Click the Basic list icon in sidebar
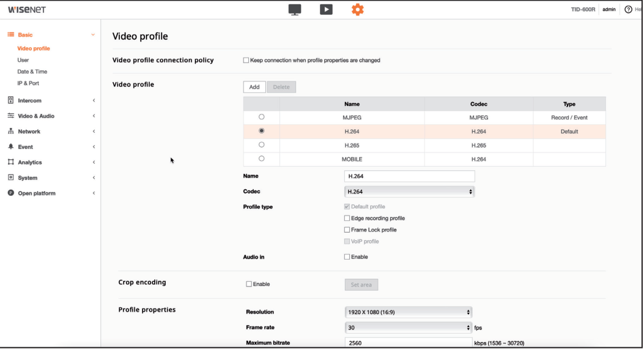 coord(10,34)
